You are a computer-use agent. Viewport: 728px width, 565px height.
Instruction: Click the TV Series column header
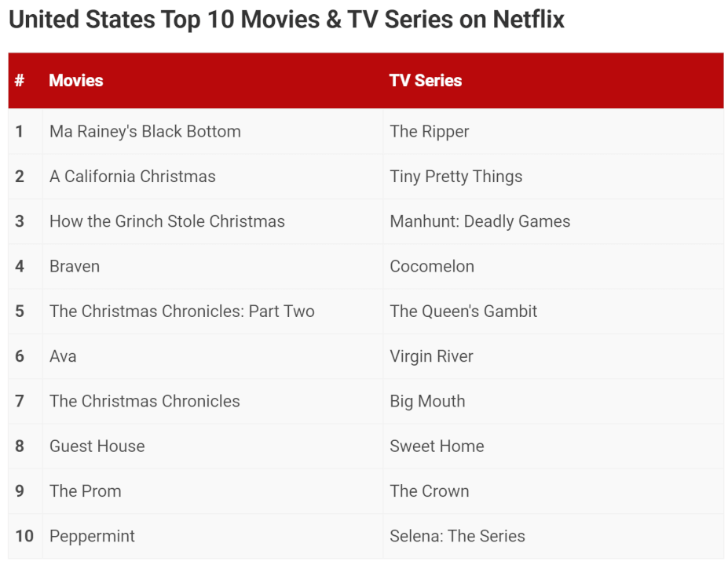(x=426, y=80)
